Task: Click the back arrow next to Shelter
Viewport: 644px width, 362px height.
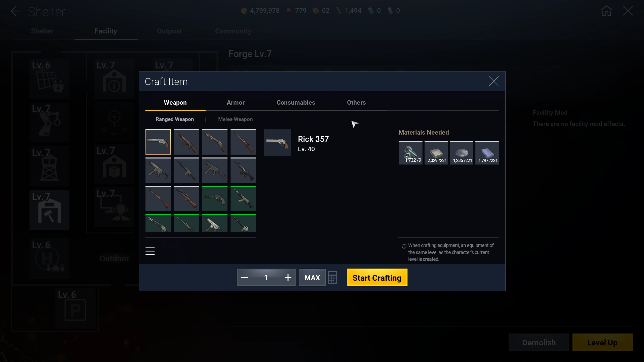Action: pyautogui.click(x=16, y=11)
